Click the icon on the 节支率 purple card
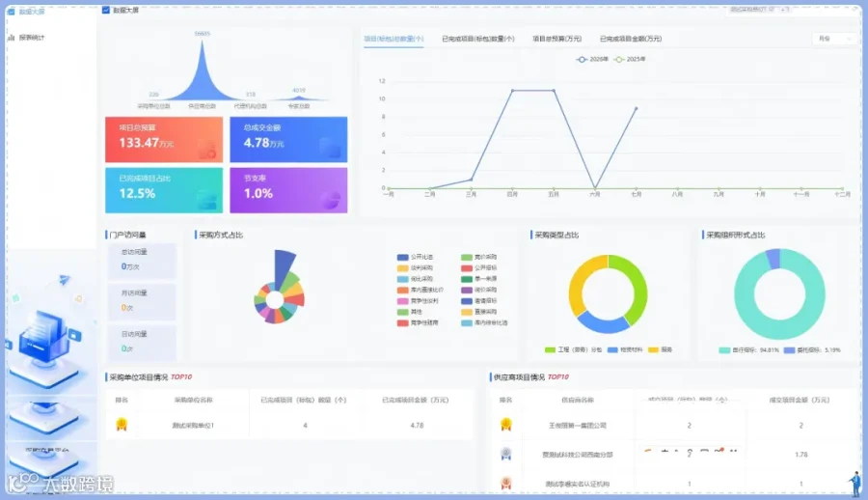 (x=331, y=200)
